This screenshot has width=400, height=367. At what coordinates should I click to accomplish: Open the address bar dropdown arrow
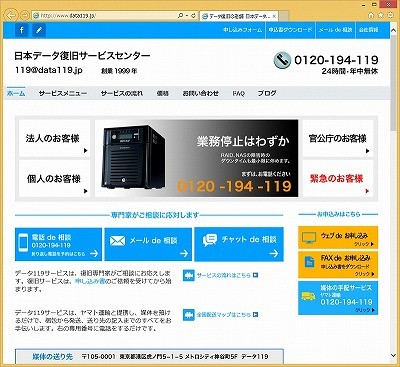point(187,15)
